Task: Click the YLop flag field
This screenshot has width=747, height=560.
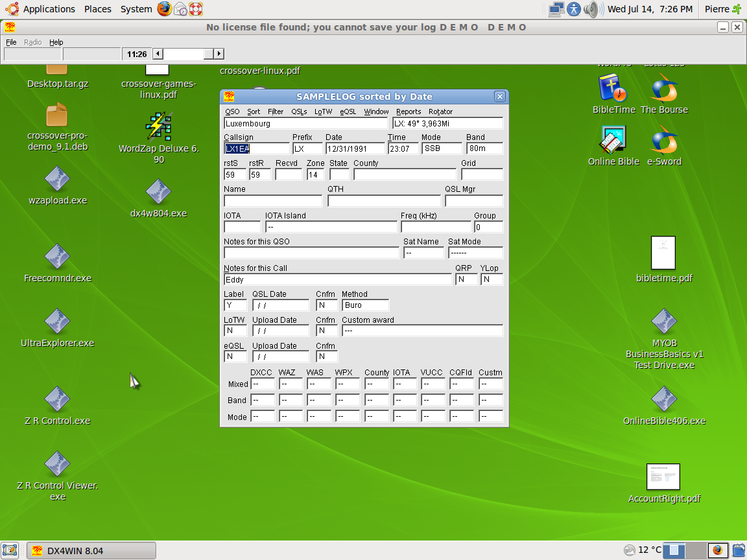Action: click(491, 279)
